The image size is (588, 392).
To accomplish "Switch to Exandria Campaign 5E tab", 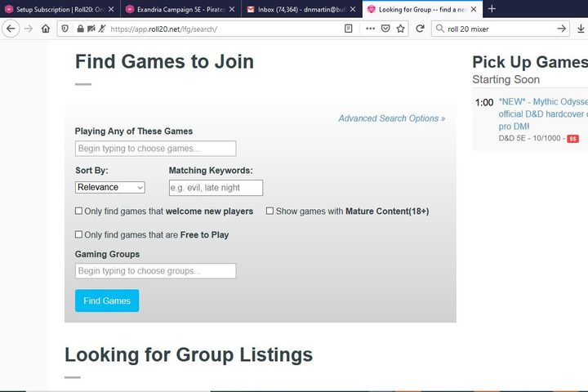I will 181,9.
